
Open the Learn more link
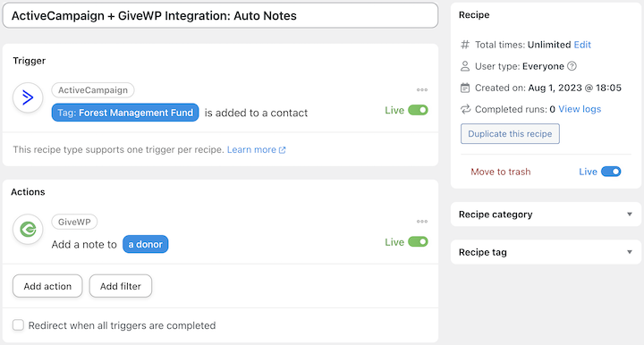coord(251,150)
